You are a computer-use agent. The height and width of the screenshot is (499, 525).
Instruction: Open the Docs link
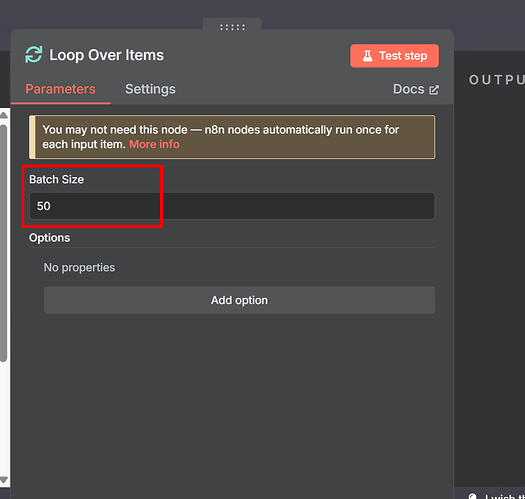point(416,89)
